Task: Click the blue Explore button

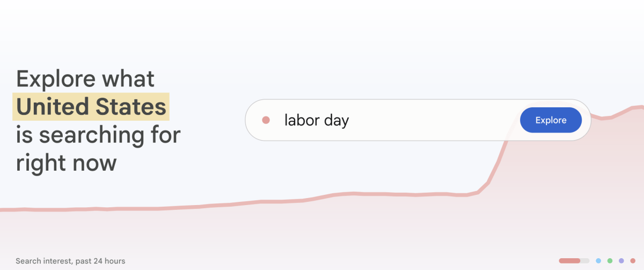Action: click(551, 120)
